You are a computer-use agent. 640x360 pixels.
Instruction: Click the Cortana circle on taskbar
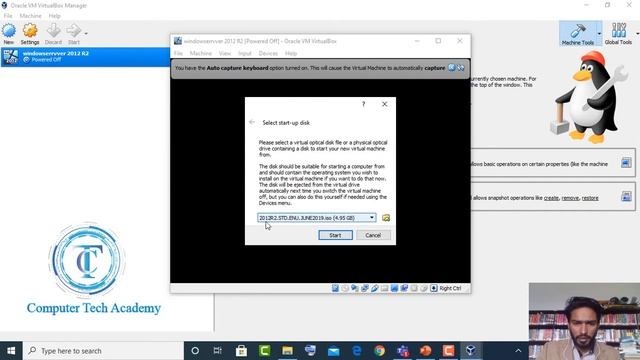click(x=195, y=351)
